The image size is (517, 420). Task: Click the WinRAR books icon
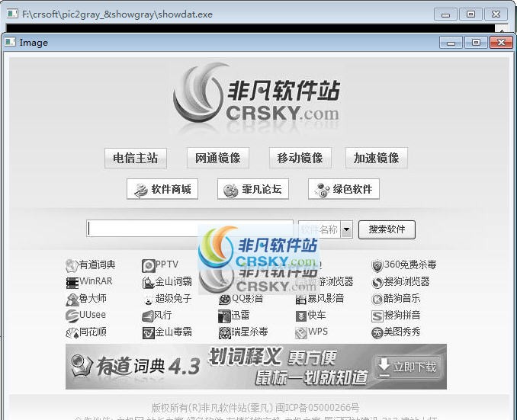[x=72, y=283]
